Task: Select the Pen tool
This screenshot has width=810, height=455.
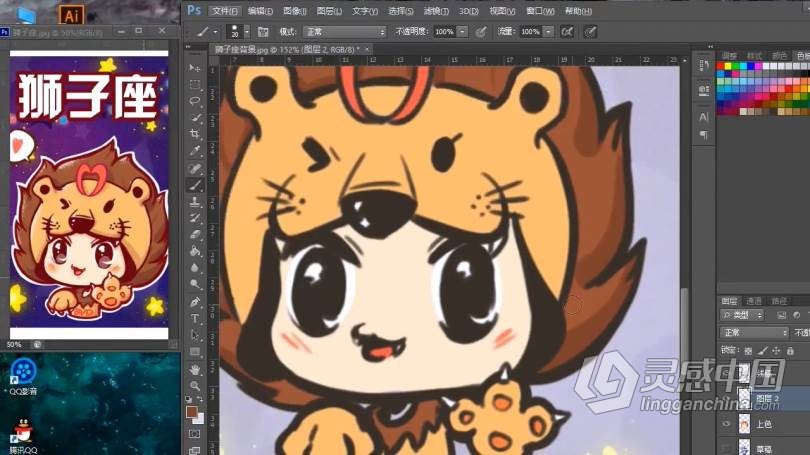Action: point(195,302)
